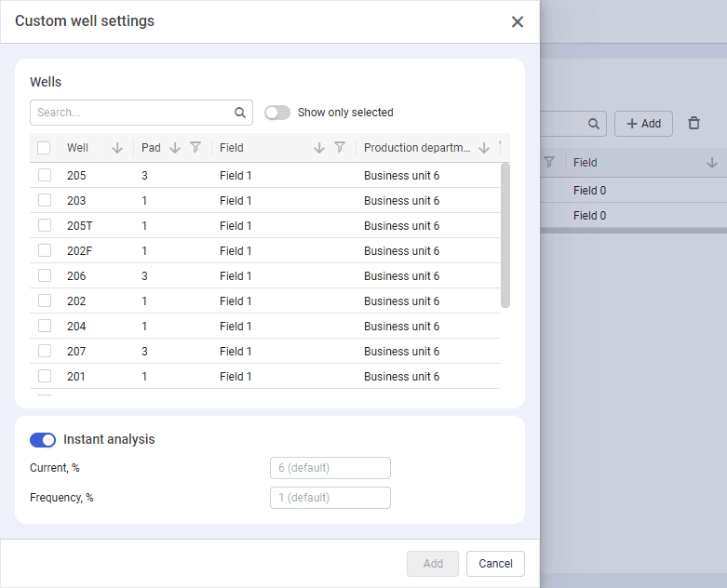Viewport: 727px width, 588px height.
Task: Open the Field column filter in Wells
Action: click(340, 147)
